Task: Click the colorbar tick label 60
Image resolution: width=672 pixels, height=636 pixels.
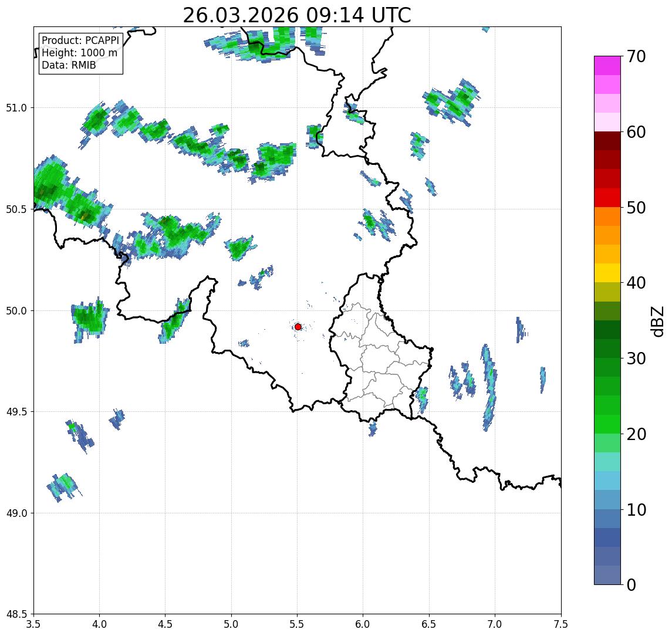Action: (636, 132)
